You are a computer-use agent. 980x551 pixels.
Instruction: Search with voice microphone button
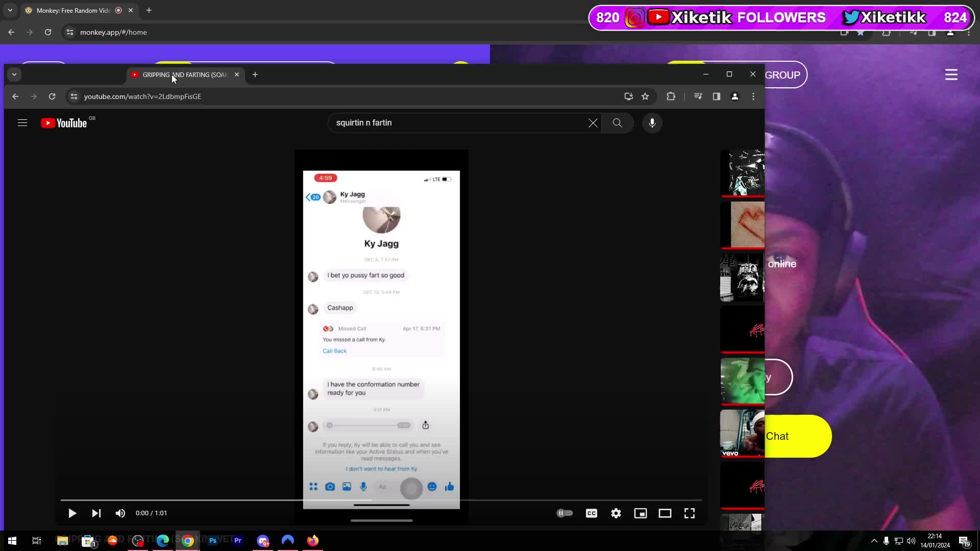point(652,123)
